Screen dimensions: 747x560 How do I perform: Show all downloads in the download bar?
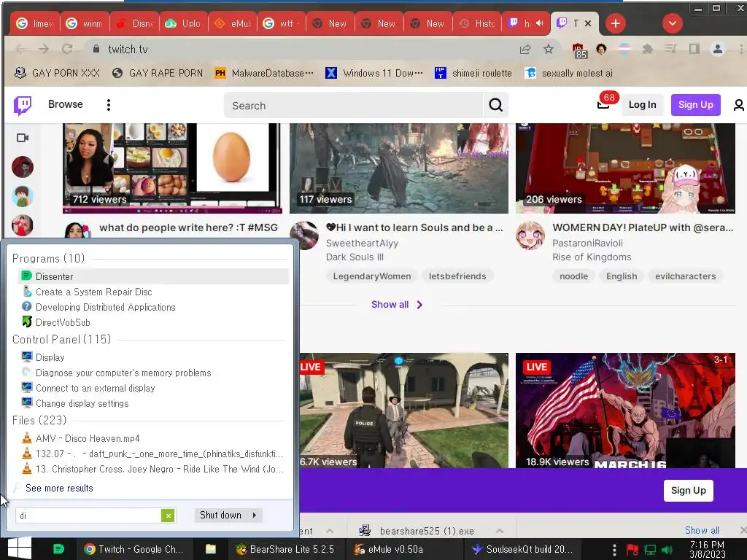[702, 530]
